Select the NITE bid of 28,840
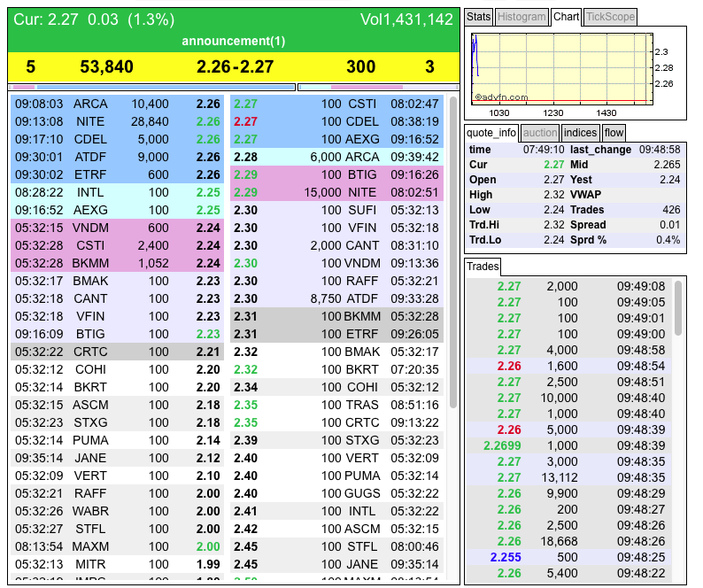703x588 pixels. pyautogui.click(x=117, y=121)
